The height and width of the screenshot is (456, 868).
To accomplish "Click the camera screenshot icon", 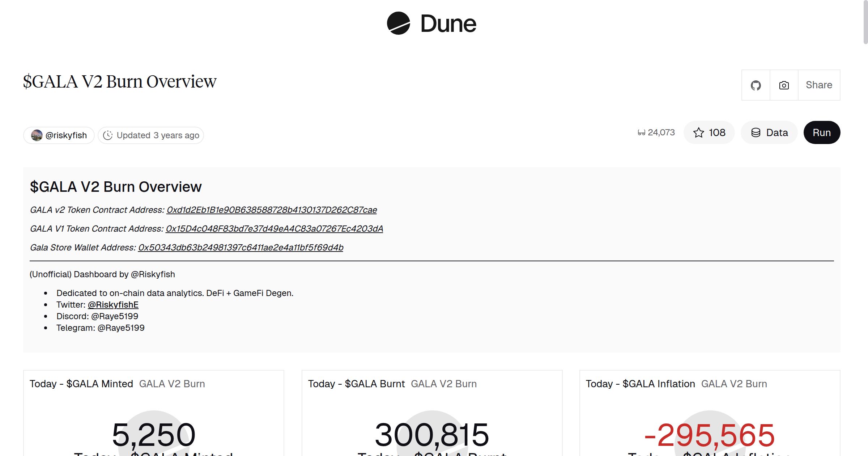I will coord(783,85).
